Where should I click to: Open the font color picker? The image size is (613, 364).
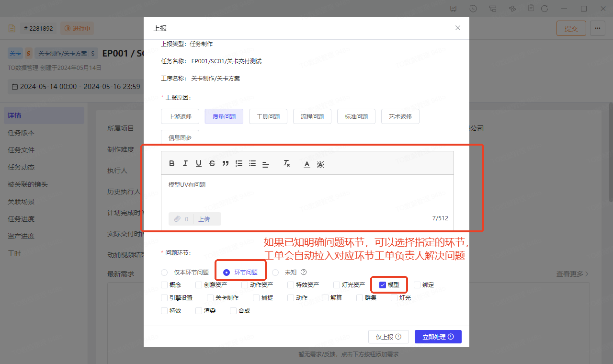pyautogui.click(x=307, y=164)
